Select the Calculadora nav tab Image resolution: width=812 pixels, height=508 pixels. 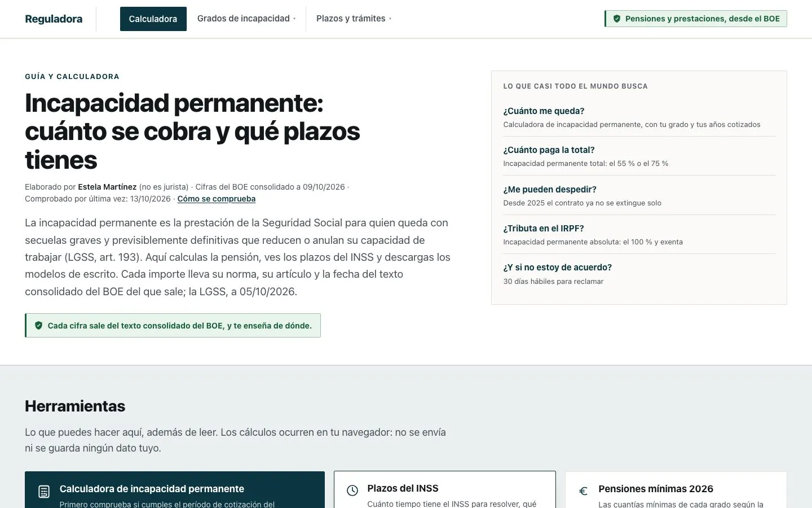click(153, 19)
